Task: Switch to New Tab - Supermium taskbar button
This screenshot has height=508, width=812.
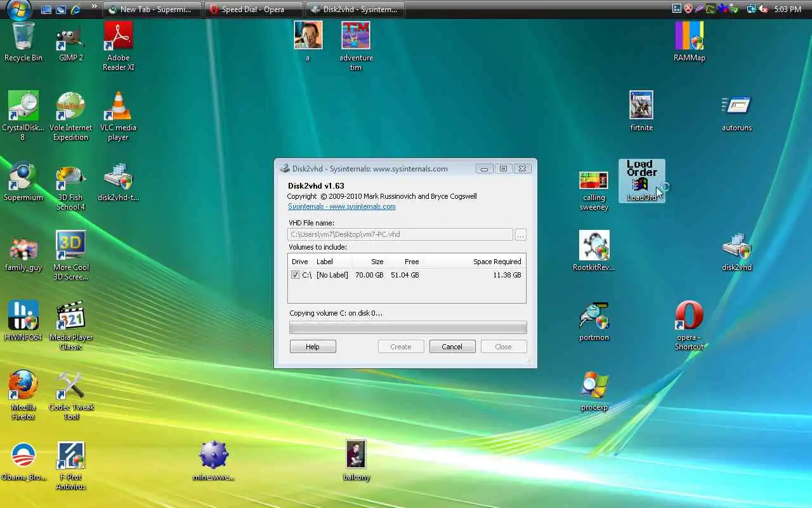Action: (152, 10)
